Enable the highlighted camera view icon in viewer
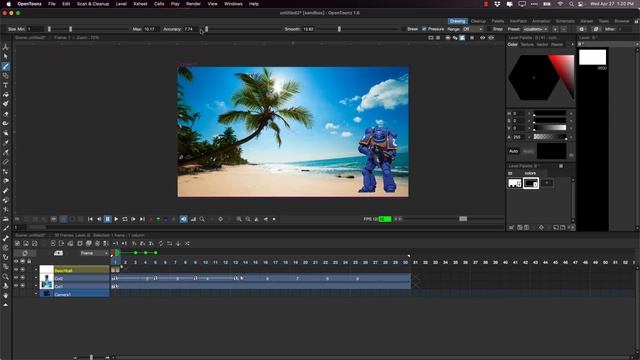The image size is (640, 360). point(462,38)
